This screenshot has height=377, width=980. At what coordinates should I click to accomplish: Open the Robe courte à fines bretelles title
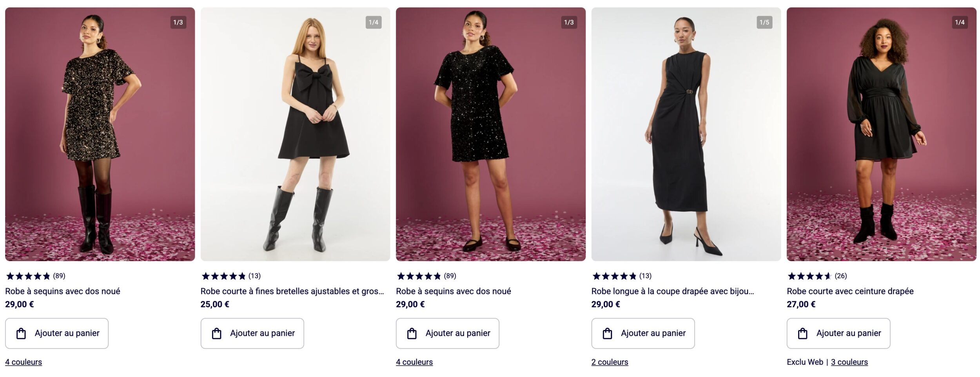coord(292,291)
